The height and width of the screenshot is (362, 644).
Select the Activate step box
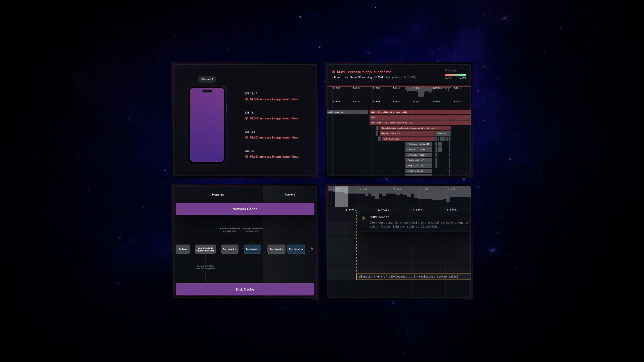(183, 249)
